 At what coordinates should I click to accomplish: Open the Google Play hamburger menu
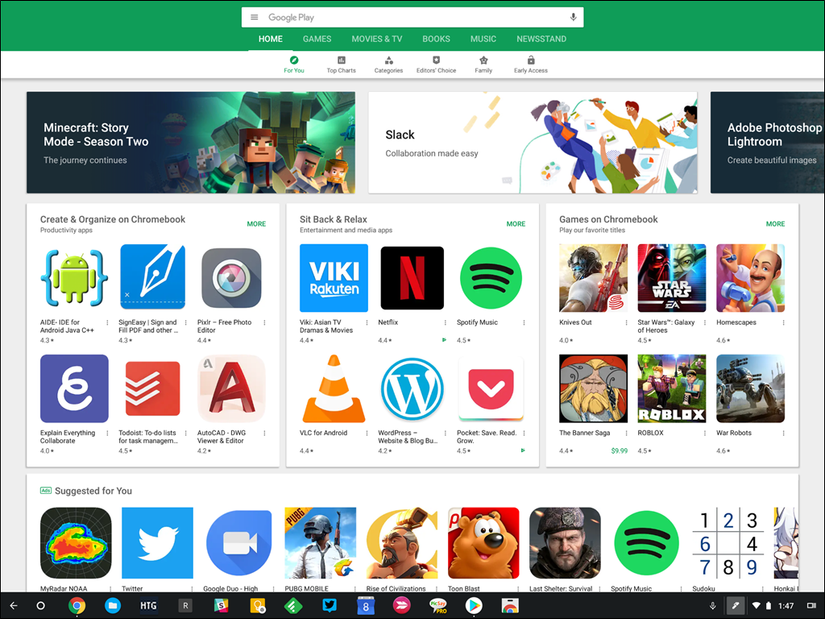[x=254, y=17]
